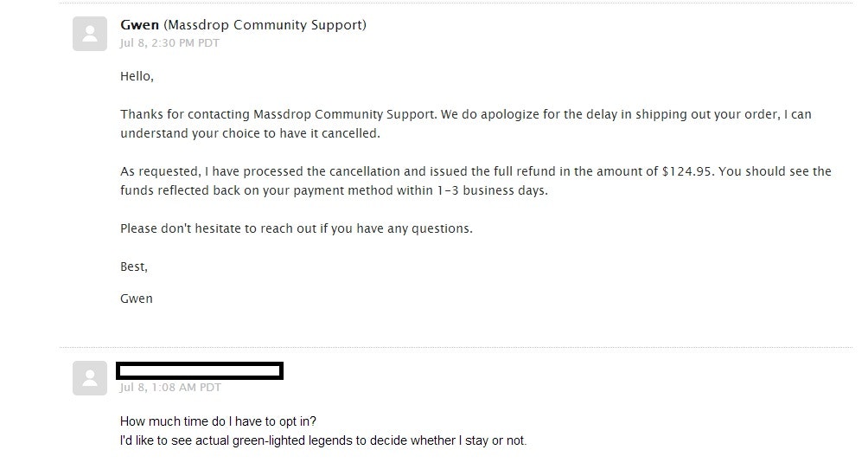Click the "(Massdrop Community Support)" label
Image resolution: width=868 pixels, height=469 pixels.
(265, 25)
